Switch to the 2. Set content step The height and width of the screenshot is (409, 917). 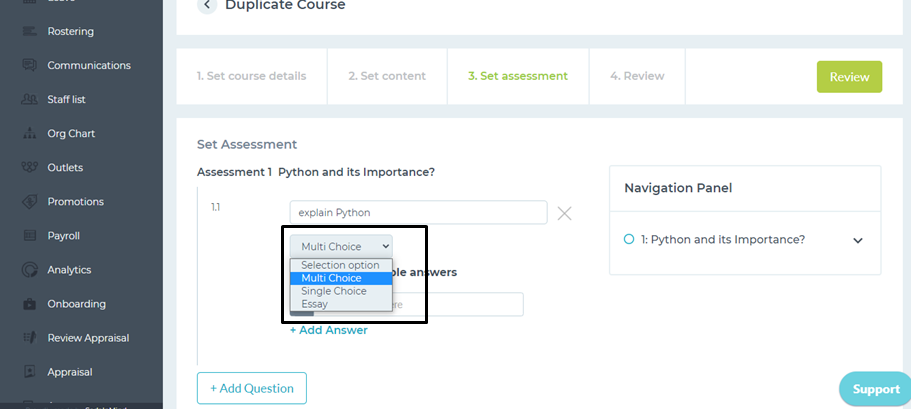point(387,76)
